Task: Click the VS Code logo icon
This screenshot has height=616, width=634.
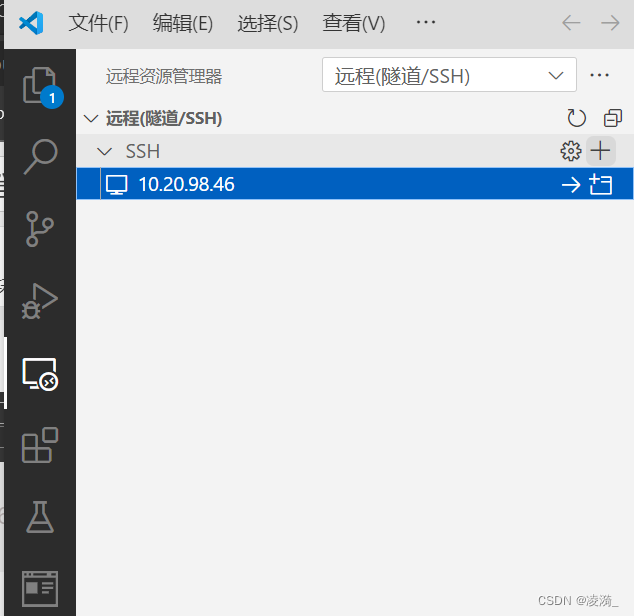Action: point(31,23)
